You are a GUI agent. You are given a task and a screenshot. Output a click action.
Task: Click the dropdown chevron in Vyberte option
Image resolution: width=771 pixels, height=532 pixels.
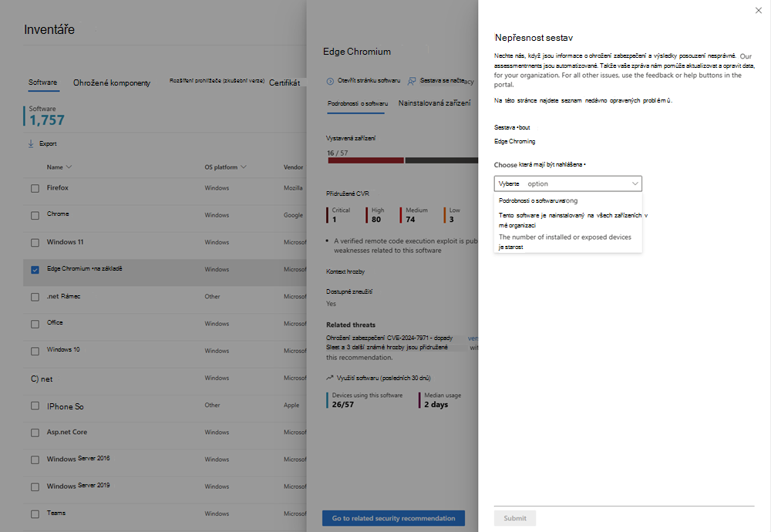(x=635, y=184)
